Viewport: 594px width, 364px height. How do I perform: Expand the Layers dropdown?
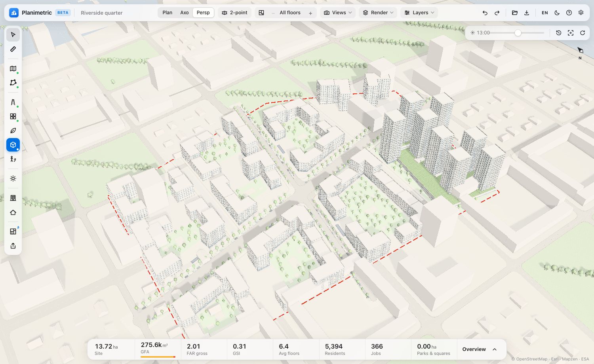point(419,13)
